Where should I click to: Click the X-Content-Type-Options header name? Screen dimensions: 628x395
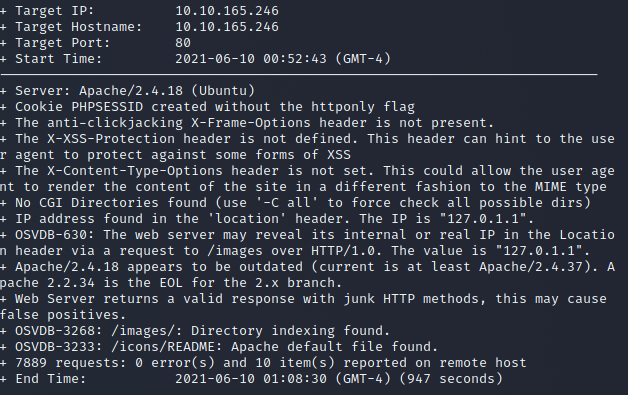[x=135, y=171]
